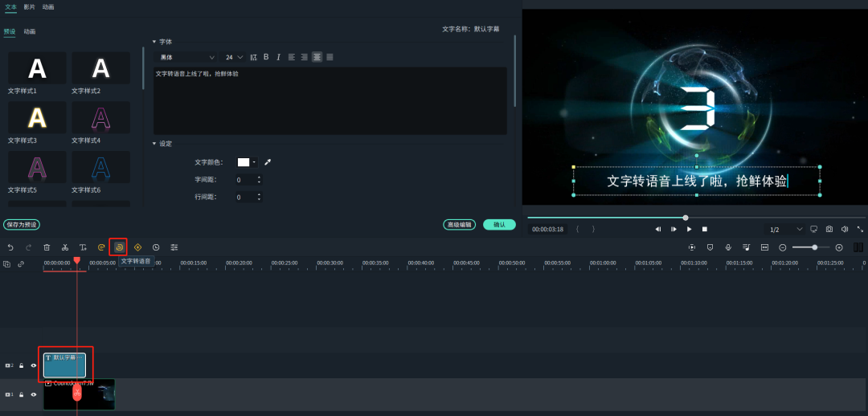Switch to the 动画 sub-tab under presets
This screenshot has height=416, width=868.
coord(30,31)
